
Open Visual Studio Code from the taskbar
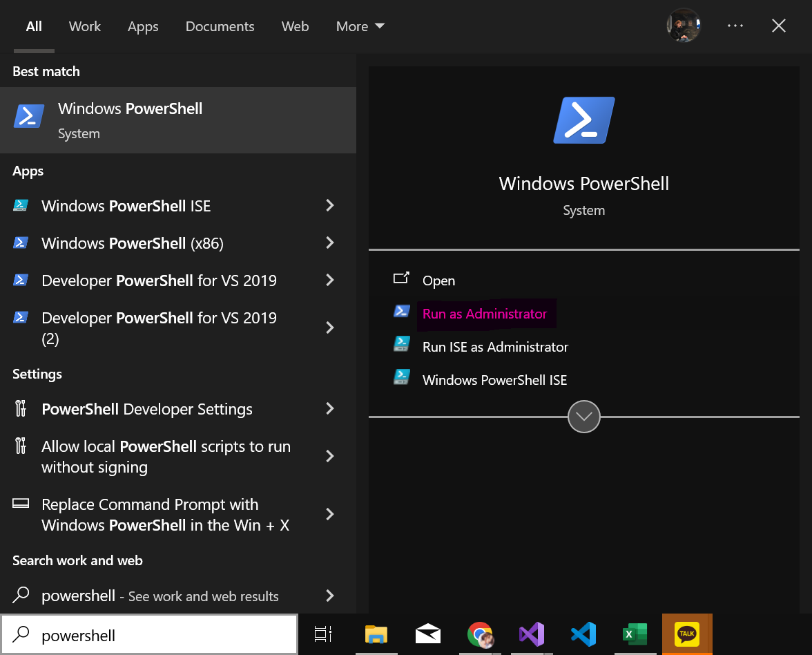click(583, 634)
